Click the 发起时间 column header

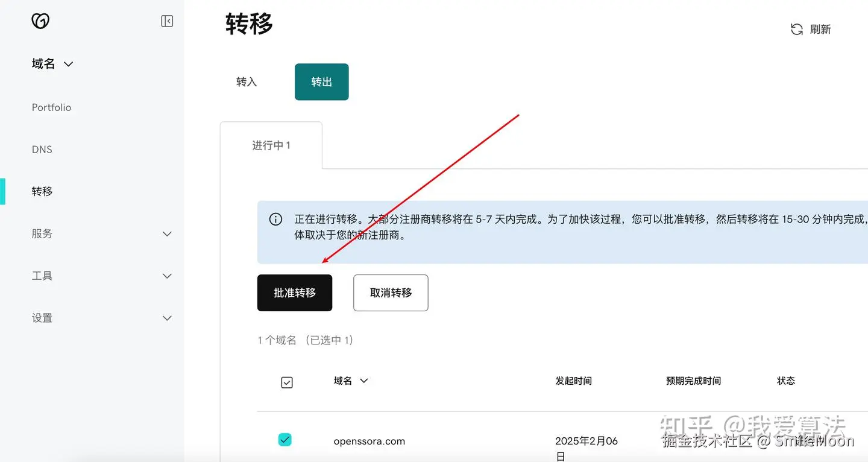(574, 381)
